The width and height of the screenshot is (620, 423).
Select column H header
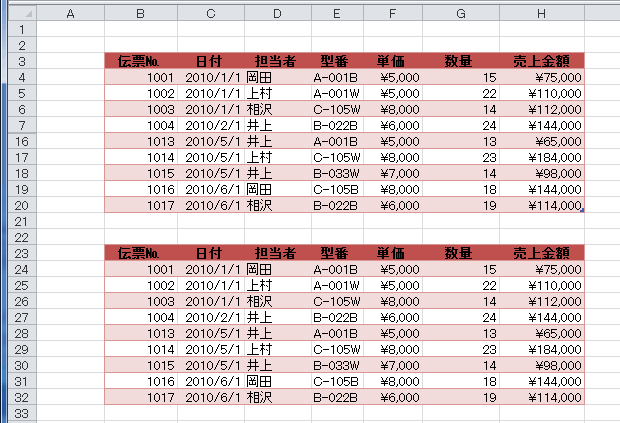pyautogui.click(x=541, y=14)
